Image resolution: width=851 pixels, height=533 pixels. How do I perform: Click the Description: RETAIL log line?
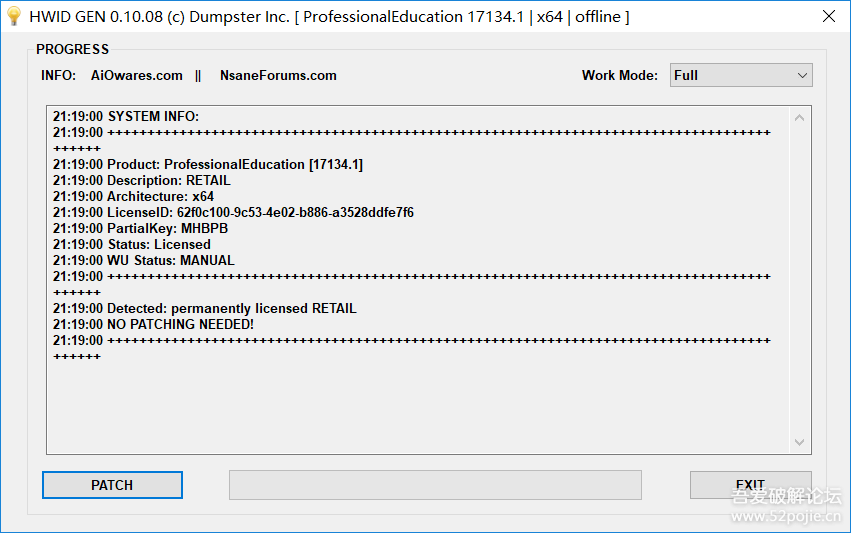point(141,180)
